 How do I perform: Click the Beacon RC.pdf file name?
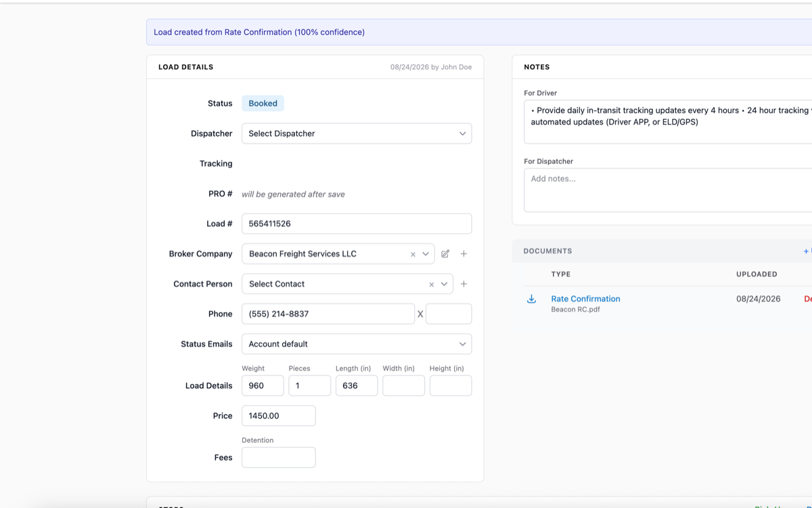[x=575, y=310]
